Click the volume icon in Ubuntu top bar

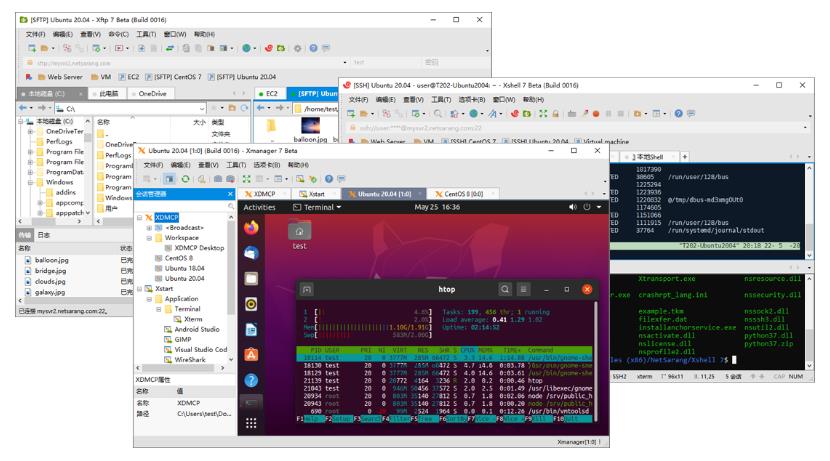pos(572,207)
